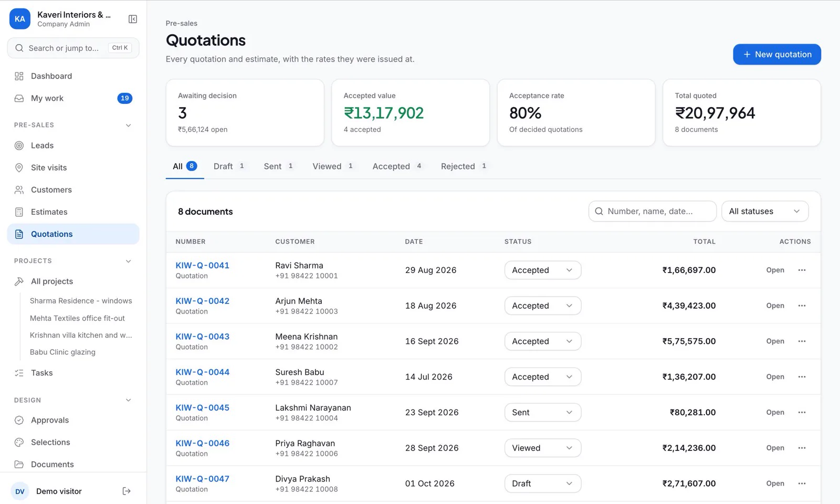Screen dimensions: 840x504
Task: Open more actions for KIW-Q-0043
Action: click(x=802, y=341)
